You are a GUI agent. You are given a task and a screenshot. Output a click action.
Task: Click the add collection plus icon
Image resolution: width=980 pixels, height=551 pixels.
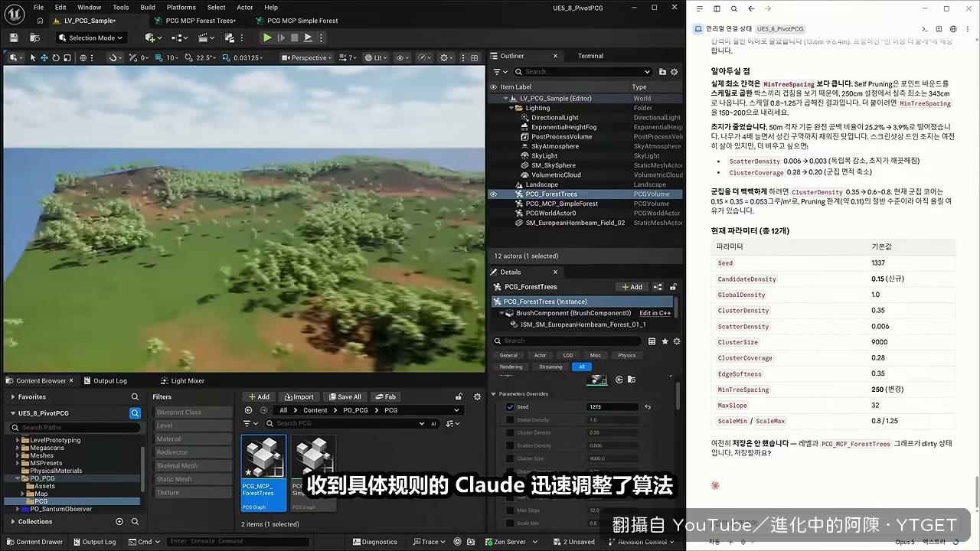(119, 522)
